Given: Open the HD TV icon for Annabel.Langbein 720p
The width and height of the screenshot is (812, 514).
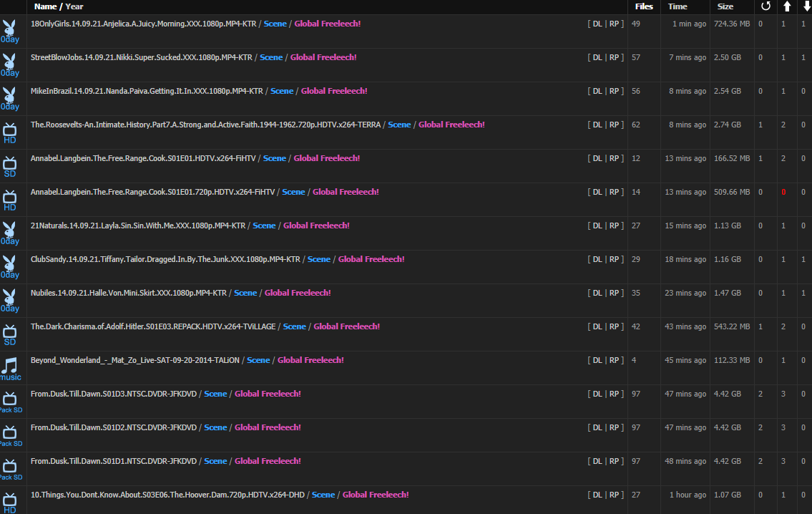Looking at the screenshot, I should click(x=10, y=200).
